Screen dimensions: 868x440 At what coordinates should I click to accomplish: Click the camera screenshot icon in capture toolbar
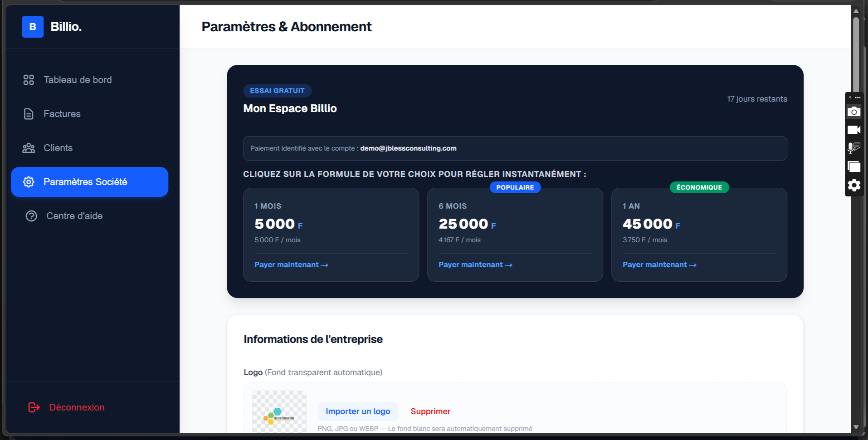(854, 112)
